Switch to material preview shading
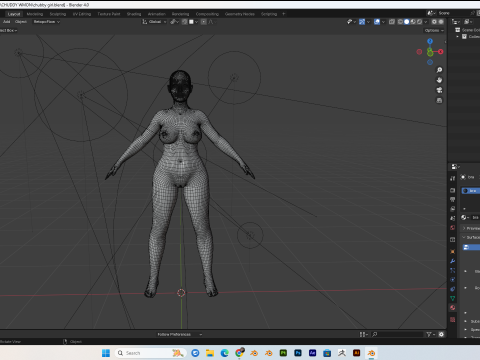The width and height of the screenshot is (480, 360). pyautogui.click(x=413, y=22)
